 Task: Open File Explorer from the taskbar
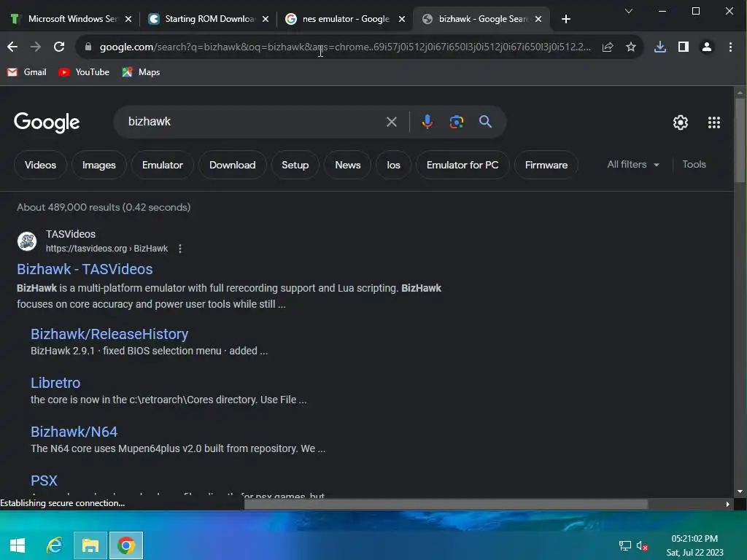coord(90,545)
